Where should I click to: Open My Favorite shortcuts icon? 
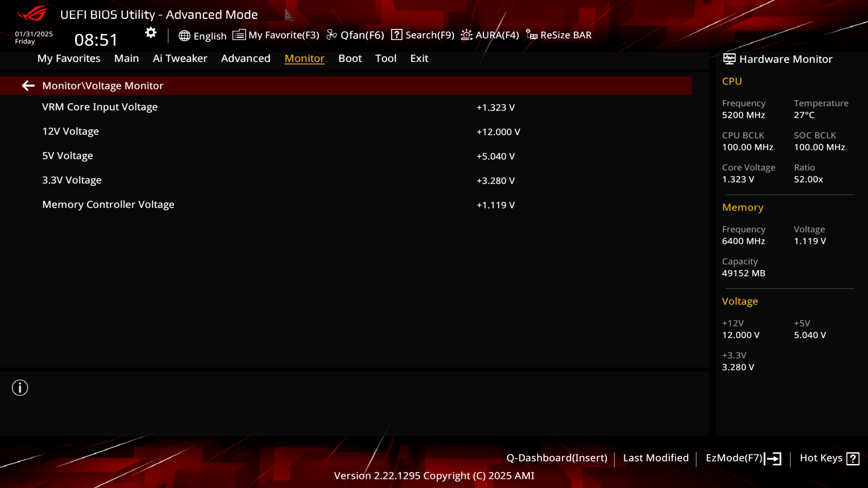pos(238,34)
